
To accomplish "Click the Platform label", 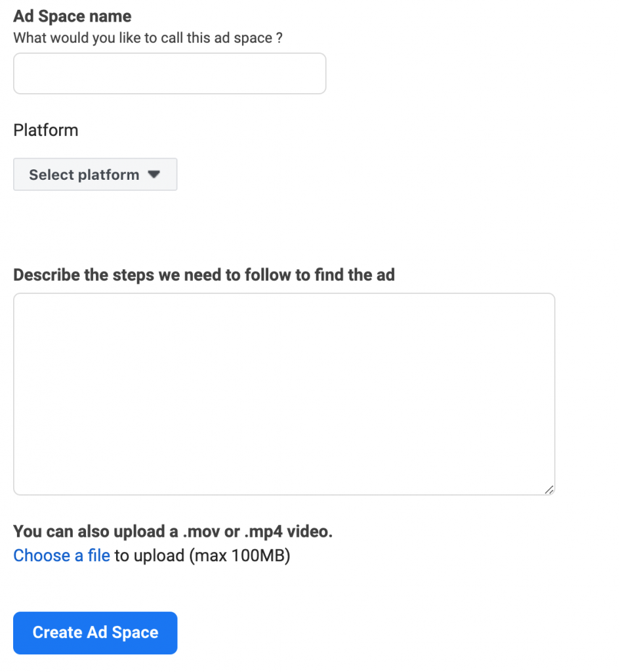I will pyautogui.click(x=45, y=130).
